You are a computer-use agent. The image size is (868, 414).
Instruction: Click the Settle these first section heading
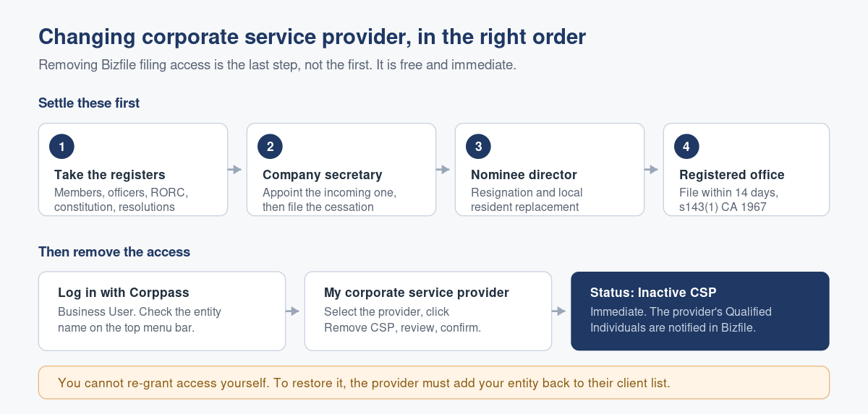click(x=89, y=103)
